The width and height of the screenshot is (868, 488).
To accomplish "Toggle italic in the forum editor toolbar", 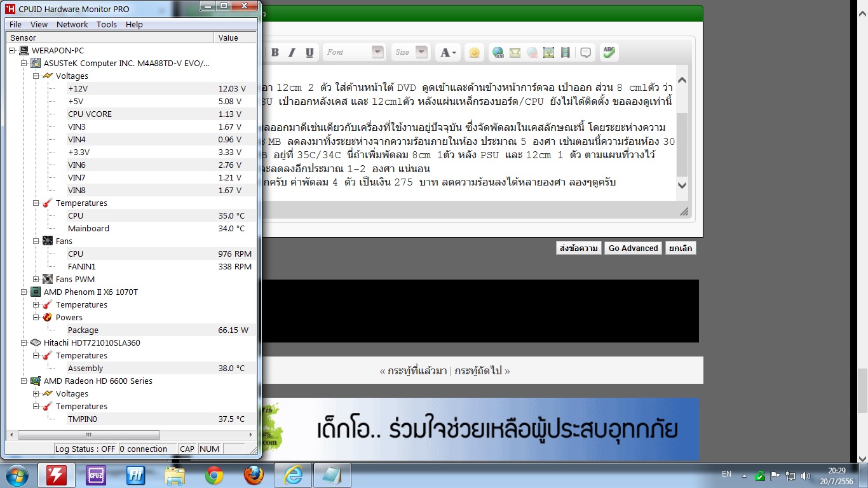I will point(292,53).
